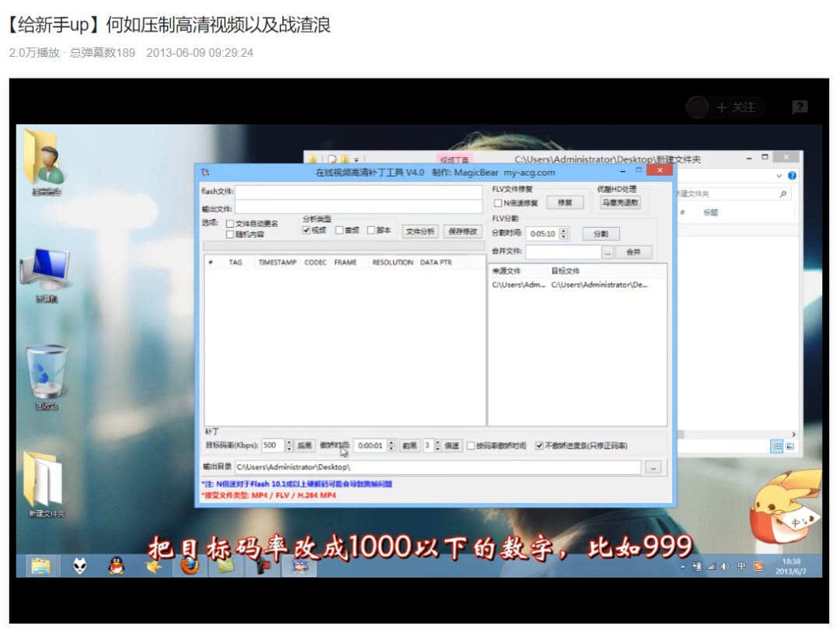
Task: Check the 脚本 analysis type checkbox
Action: 371,230
